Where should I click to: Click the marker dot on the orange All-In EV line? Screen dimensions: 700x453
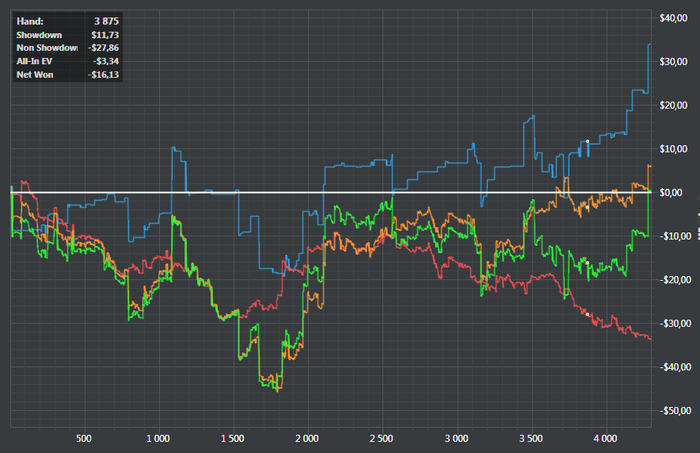588,207
